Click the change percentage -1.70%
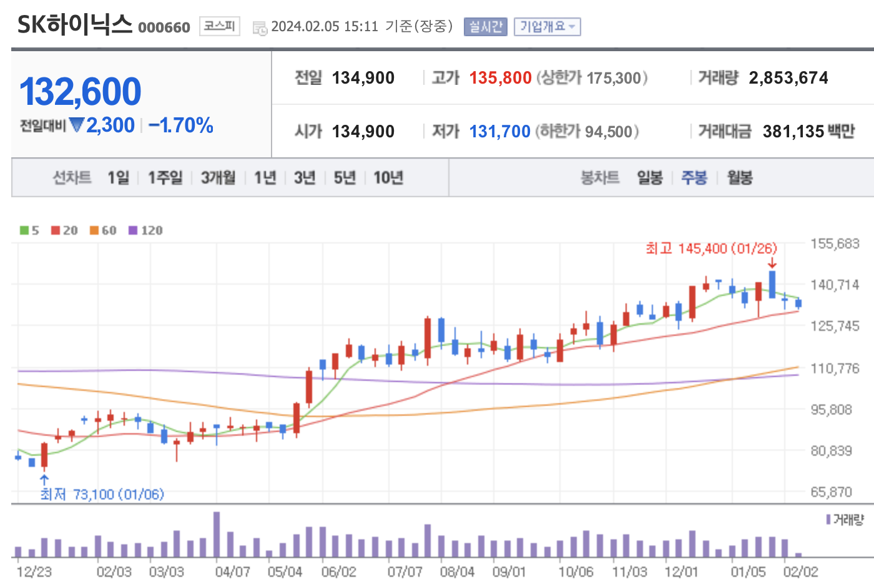This screenshot has height=588, width=874. pos(181,125)
